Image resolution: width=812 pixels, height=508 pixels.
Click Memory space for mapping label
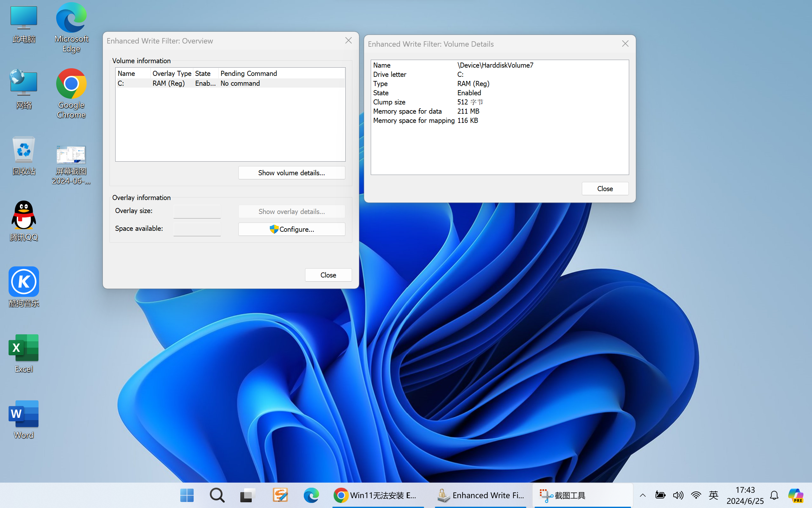pyautogui.click(x=414, y=120)
